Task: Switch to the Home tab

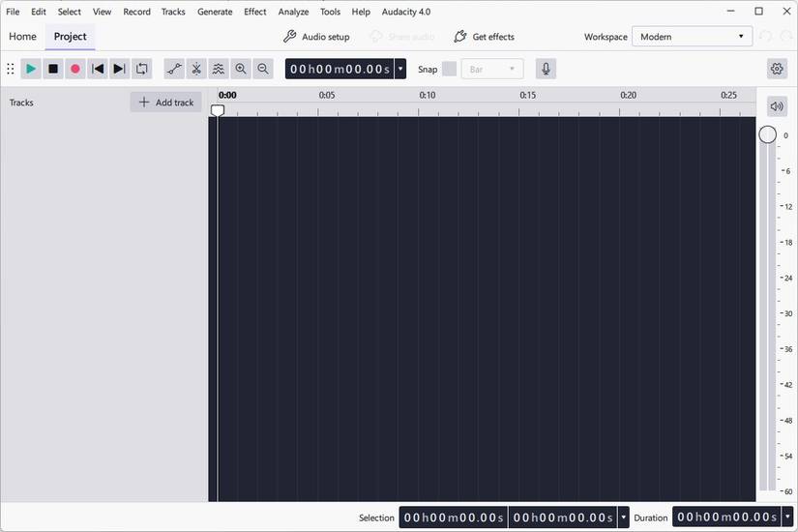Action: (x=22, y=37)
